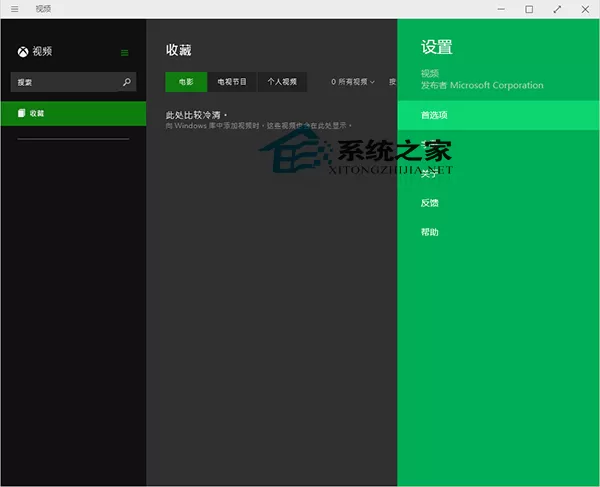Open 首选项 in settings panel
The width and height of the screenshot is (600, 487).
click(498, 115)
